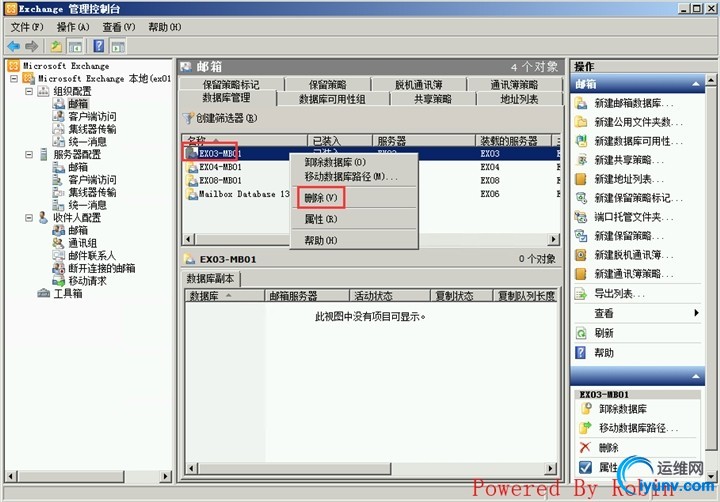
Task: Click the 新建共享策略 action icon
Action: coord(581,160)
